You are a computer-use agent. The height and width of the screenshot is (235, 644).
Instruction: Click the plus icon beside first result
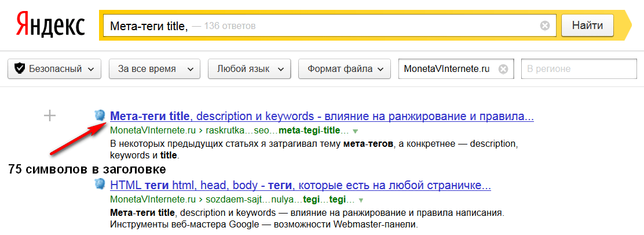[50, 116]
